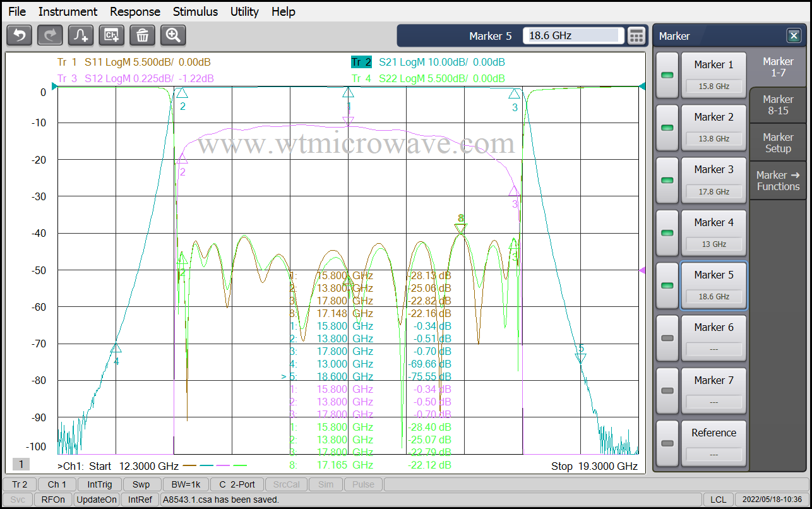
Task: Disable Marker 5 with its green toggle
Action: 667,285
